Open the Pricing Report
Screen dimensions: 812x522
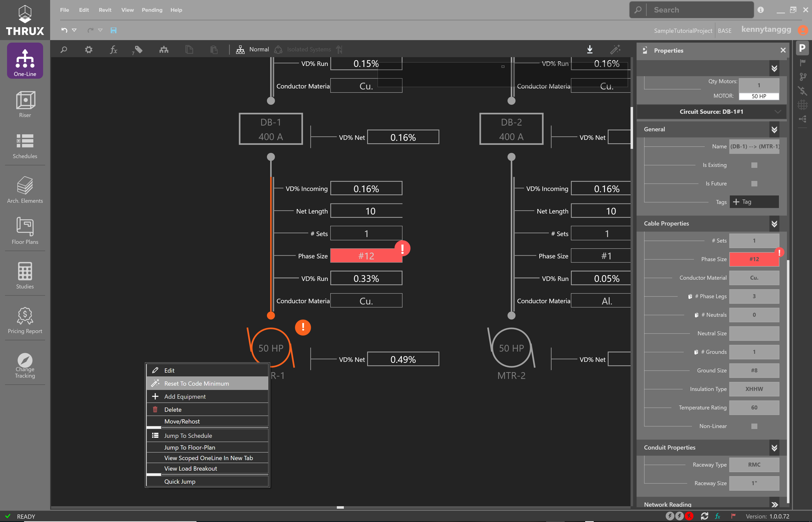click(25, 320)
